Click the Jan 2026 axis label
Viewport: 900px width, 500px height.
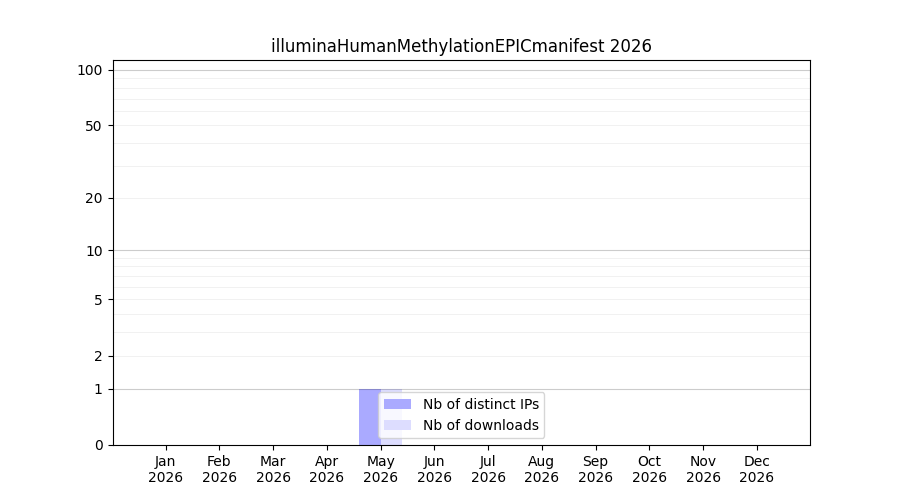[x=165, y=469]
